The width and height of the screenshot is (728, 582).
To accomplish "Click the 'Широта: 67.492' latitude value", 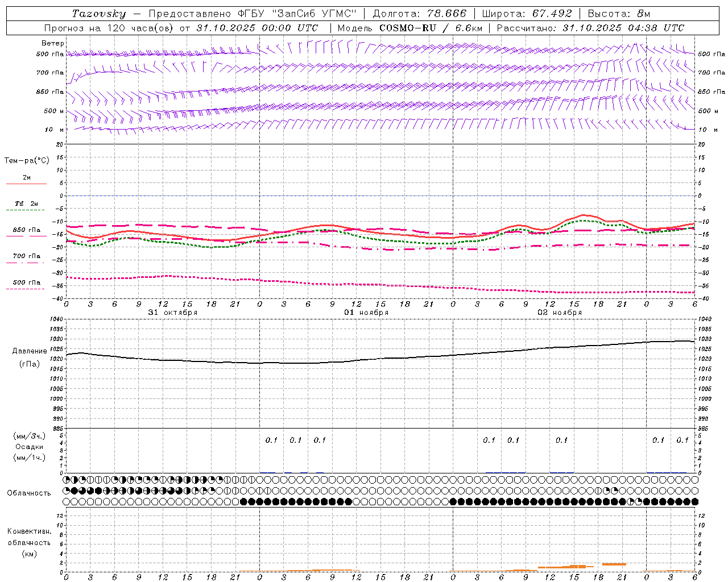I will 527,14.
